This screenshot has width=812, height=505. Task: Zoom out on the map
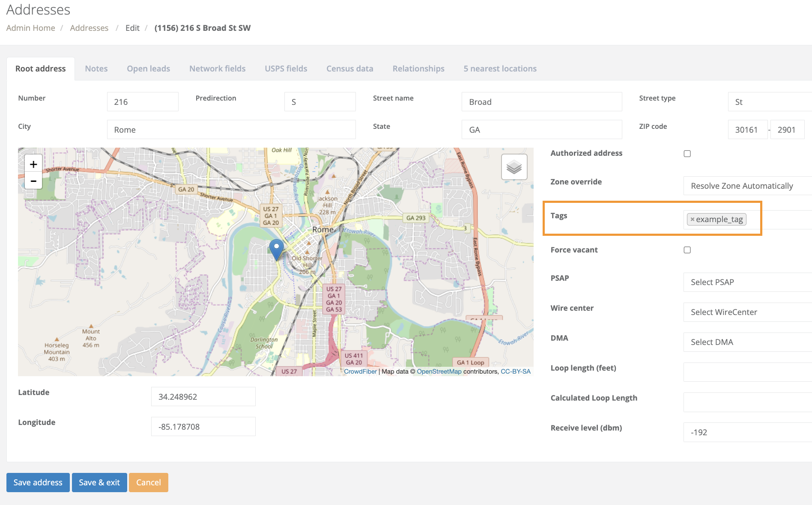coord(33,181)
